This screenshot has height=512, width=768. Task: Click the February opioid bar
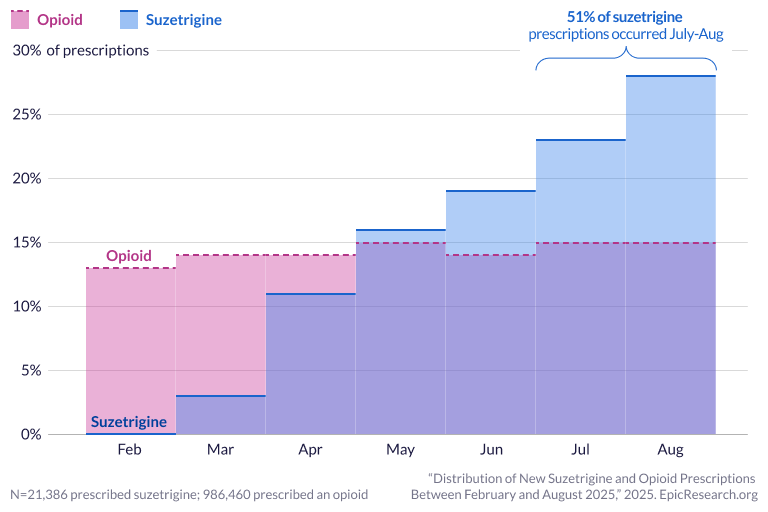[x=131, y=351]
